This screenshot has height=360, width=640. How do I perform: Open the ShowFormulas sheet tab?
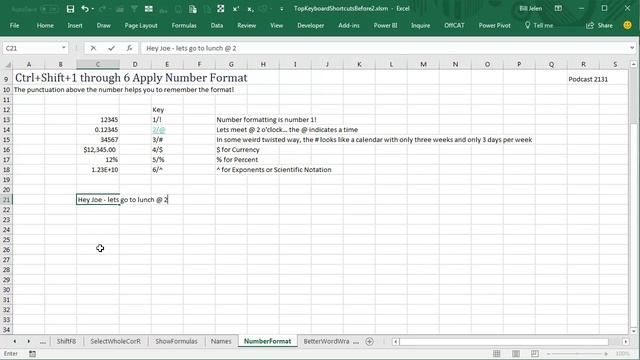[176, 341]
